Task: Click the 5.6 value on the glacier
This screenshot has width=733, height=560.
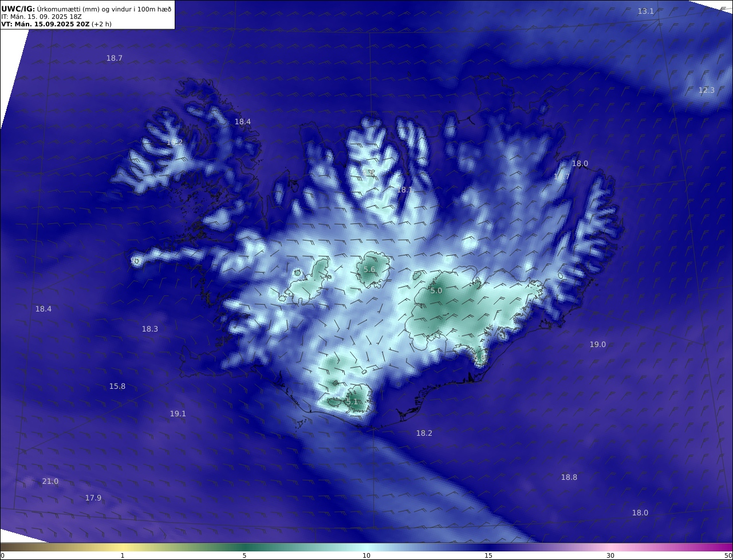Action: (369, 270)
